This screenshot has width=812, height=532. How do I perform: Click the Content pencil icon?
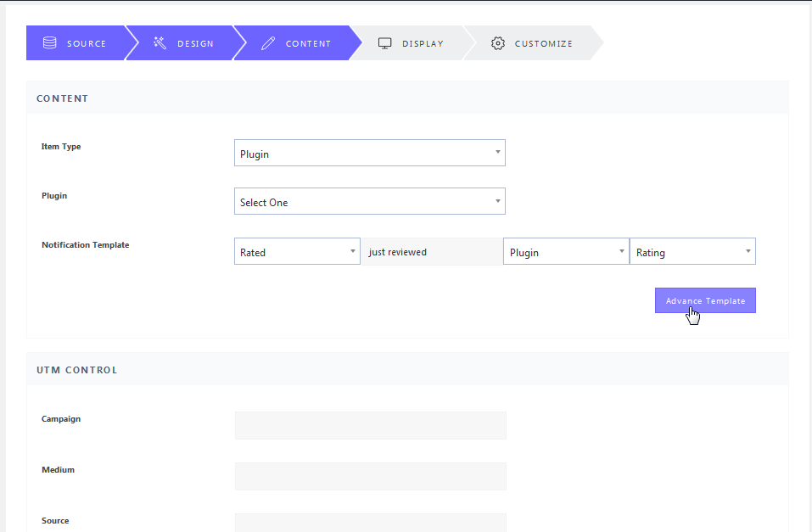268,43
